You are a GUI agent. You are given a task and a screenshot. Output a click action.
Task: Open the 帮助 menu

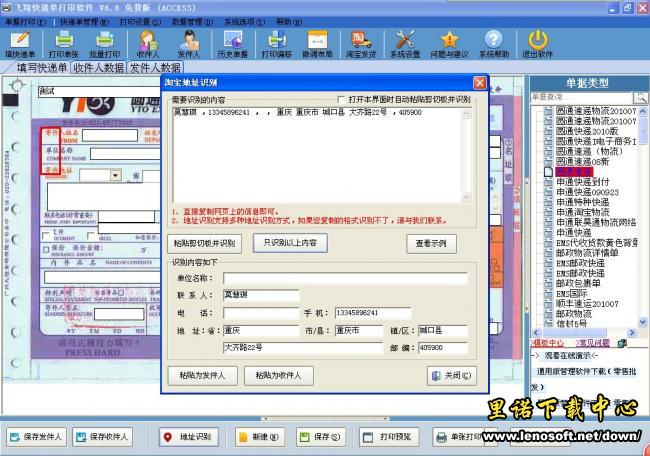(289, 22)
